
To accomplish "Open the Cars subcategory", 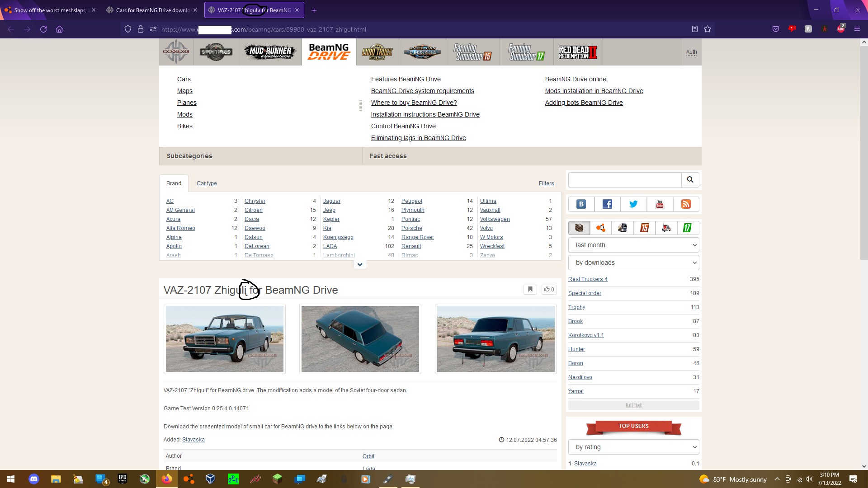I will point(184,79).
